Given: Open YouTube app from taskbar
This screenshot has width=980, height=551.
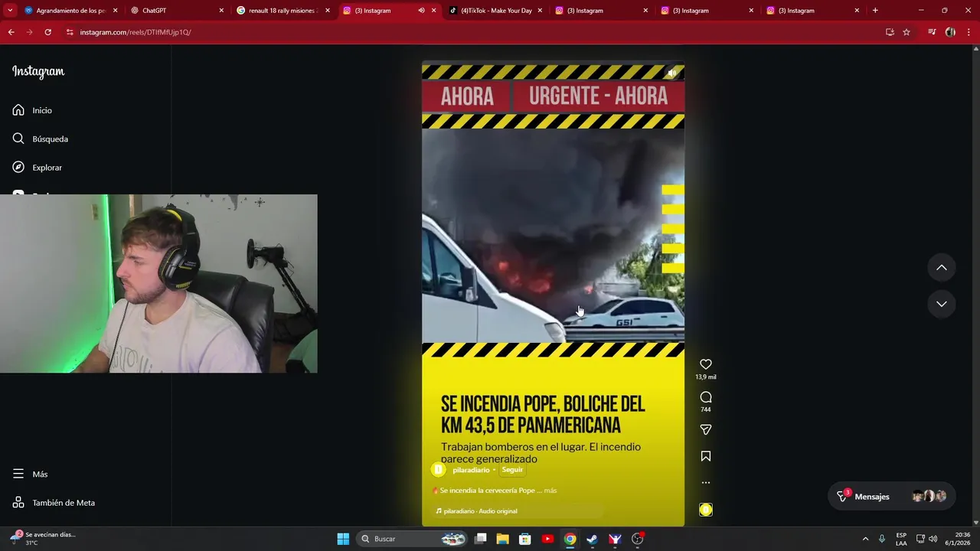Looking at the screenshot, I should pos(547,539).
